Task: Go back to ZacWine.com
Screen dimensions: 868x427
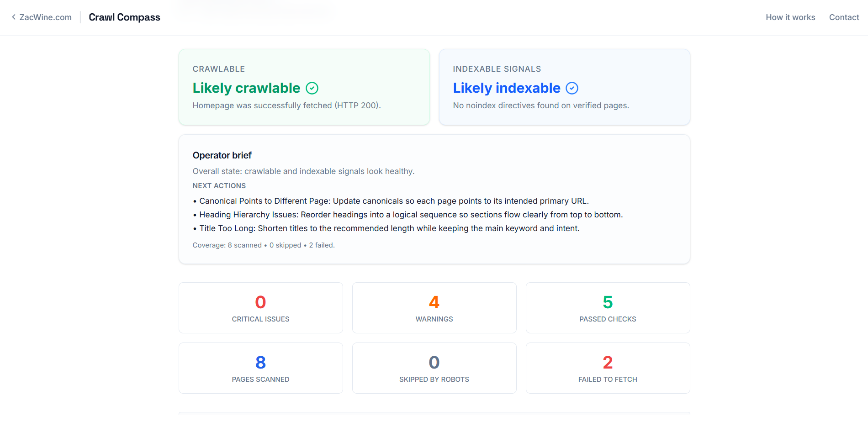Action: tap(42, 17)
